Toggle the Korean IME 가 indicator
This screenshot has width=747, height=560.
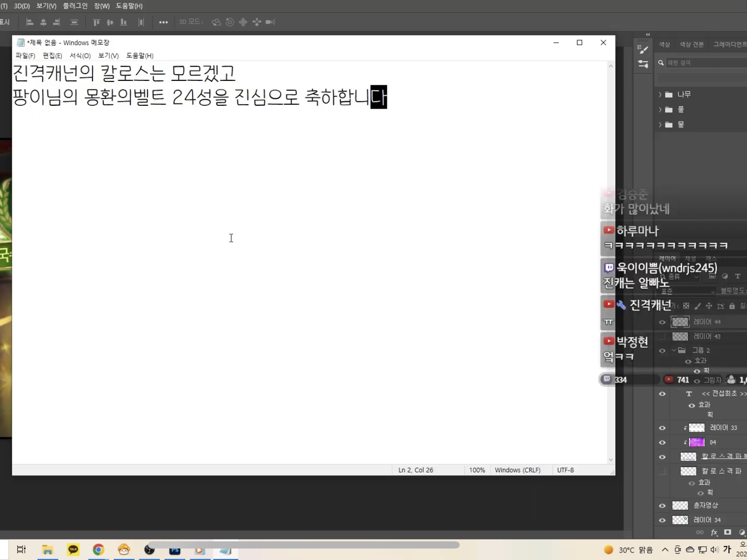[x=727, y=549]
